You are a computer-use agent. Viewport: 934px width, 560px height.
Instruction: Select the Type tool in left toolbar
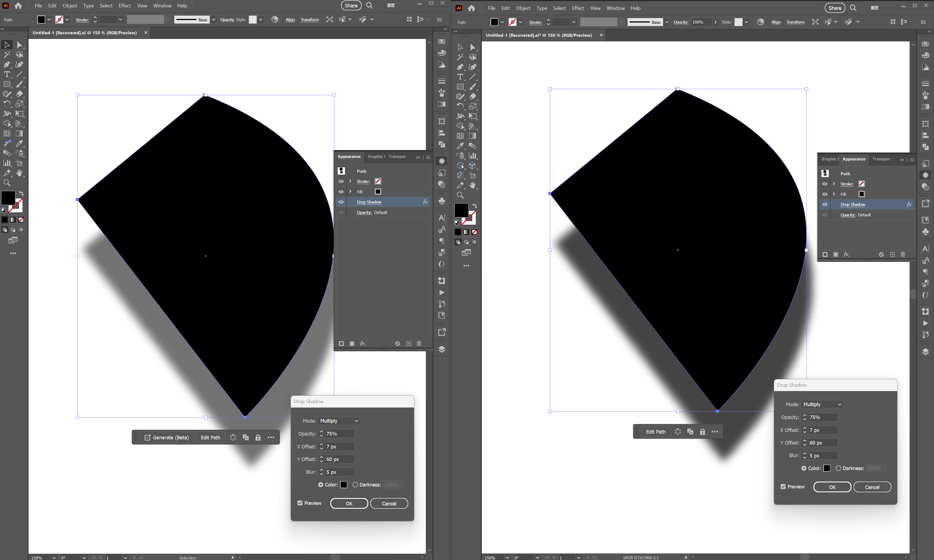pos(7,74)
